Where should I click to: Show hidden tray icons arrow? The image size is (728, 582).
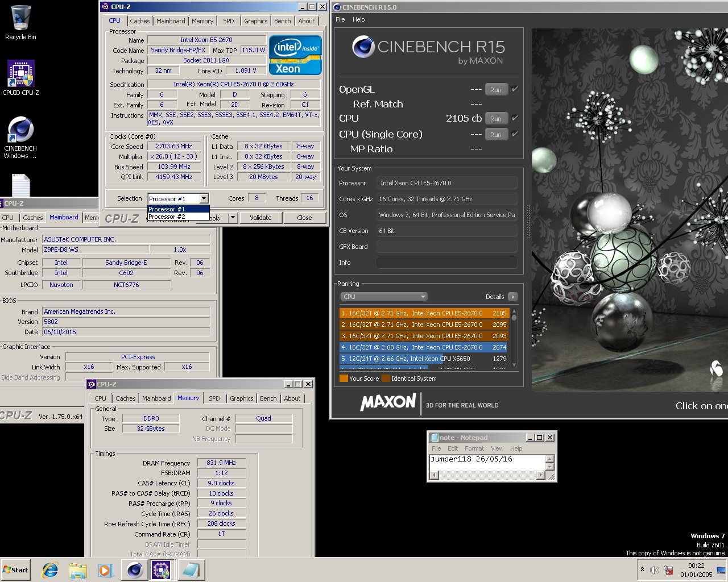point(642,569)
